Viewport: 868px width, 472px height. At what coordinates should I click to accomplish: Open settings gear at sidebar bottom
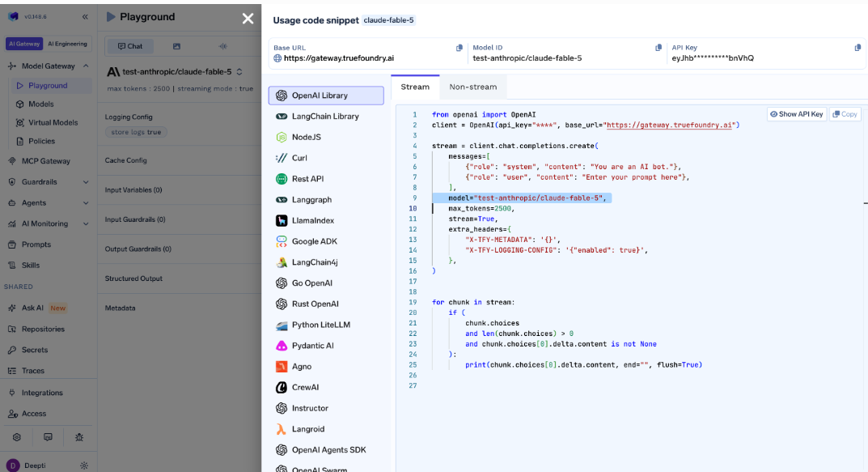17,437
